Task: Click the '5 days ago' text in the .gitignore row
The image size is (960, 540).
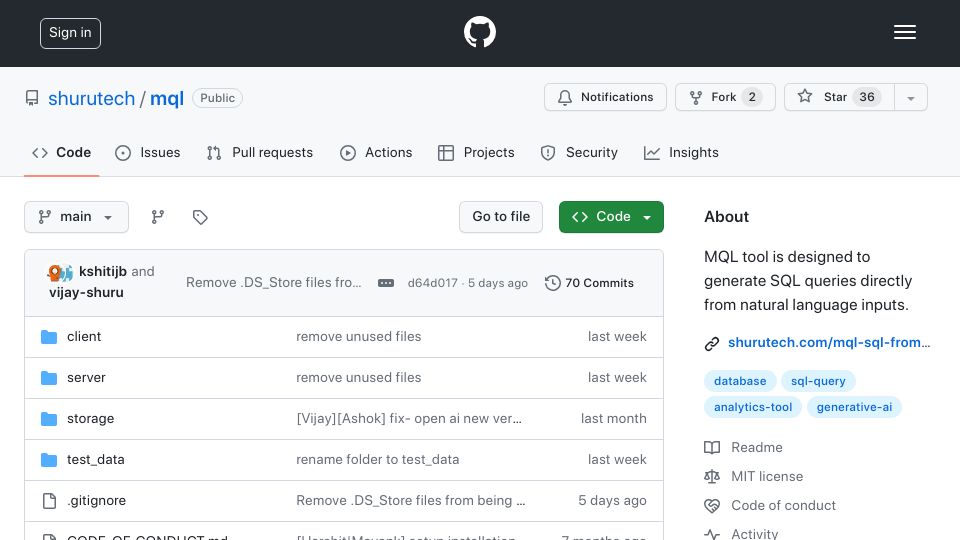Action: click(x=612, y=500)
